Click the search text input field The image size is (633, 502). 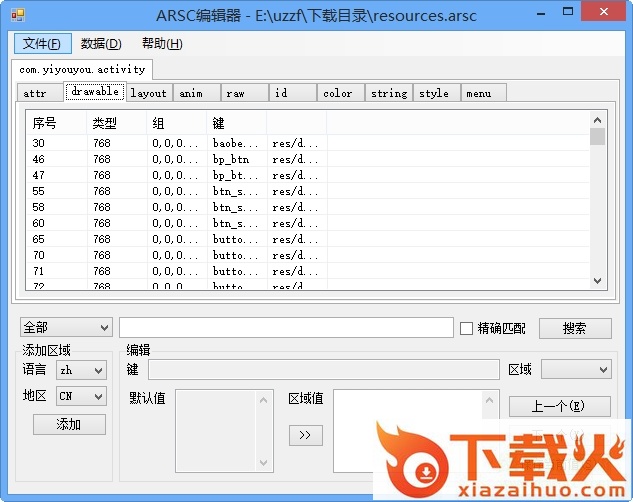[286, 327]
